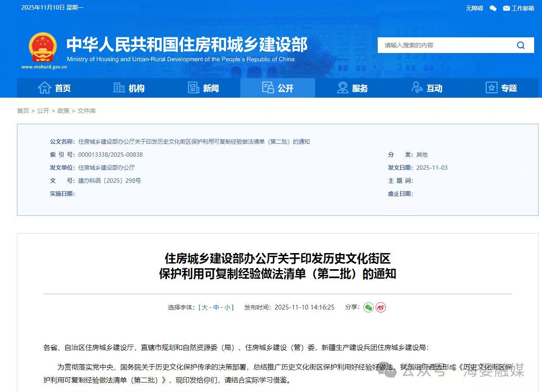Go to 文件库 breadcrumb link
542x392 pixels.
[86, 111]
